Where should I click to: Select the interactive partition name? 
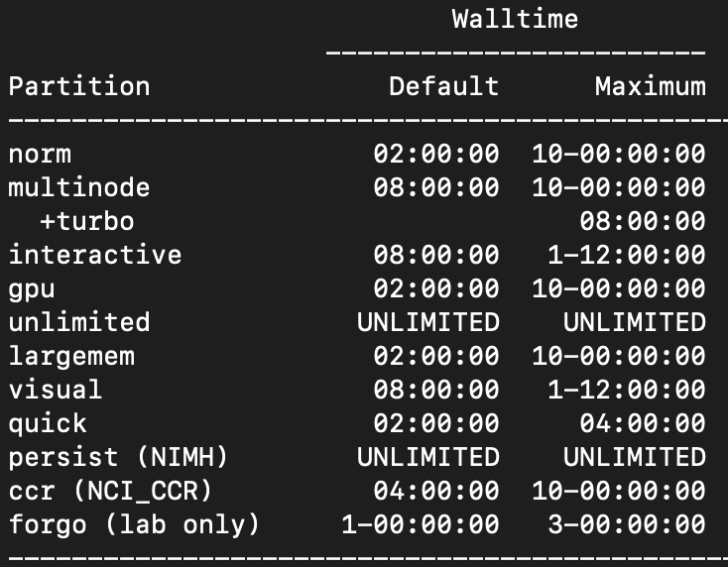click(95, 255)
